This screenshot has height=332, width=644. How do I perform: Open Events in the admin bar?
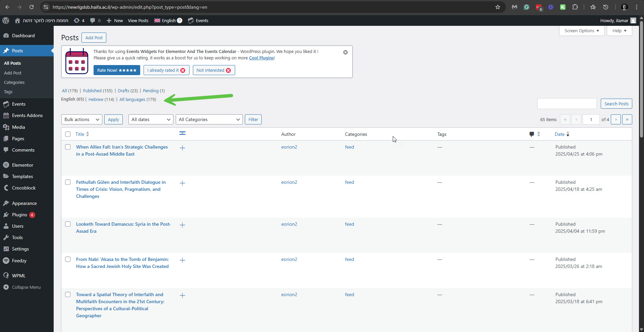click(198, 20)
